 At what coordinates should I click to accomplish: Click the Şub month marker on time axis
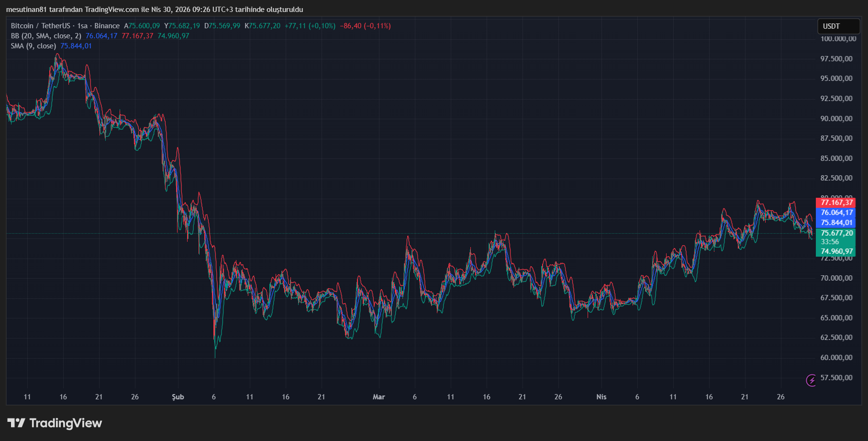[178, 397]
